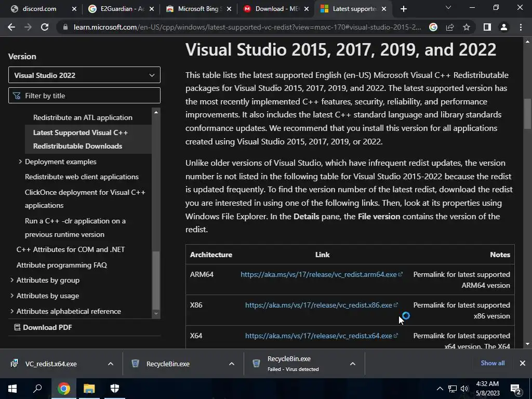The height and width of the screenshot is (399, 532).
Task: Close the downloads bar
Action: click(523, 363)
